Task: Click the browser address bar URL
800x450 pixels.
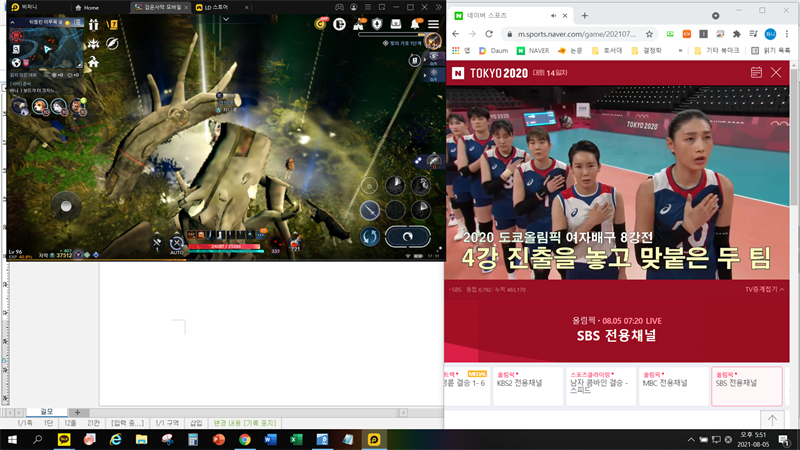Action: pos(577,34)
